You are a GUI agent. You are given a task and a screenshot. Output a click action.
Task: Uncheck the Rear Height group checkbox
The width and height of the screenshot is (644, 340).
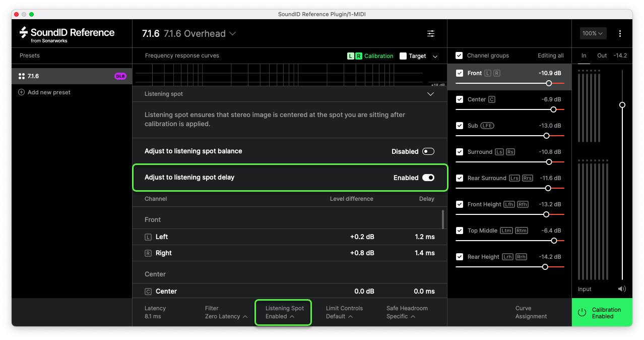(x=459, y=257)
